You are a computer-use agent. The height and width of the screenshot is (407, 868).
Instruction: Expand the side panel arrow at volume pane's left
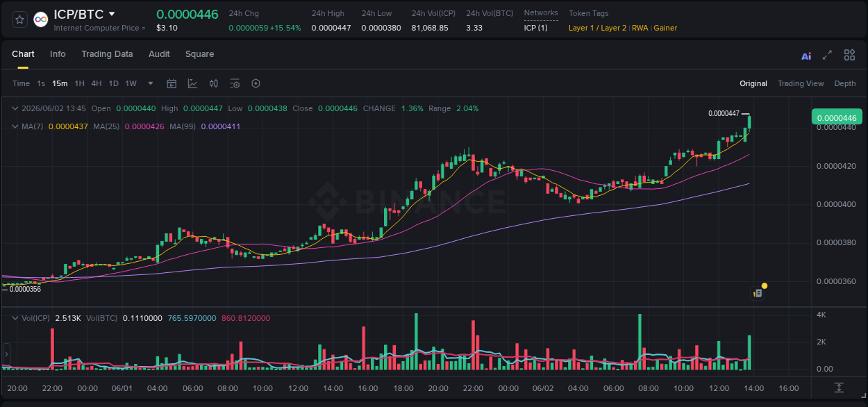click(x=6, y=354)
